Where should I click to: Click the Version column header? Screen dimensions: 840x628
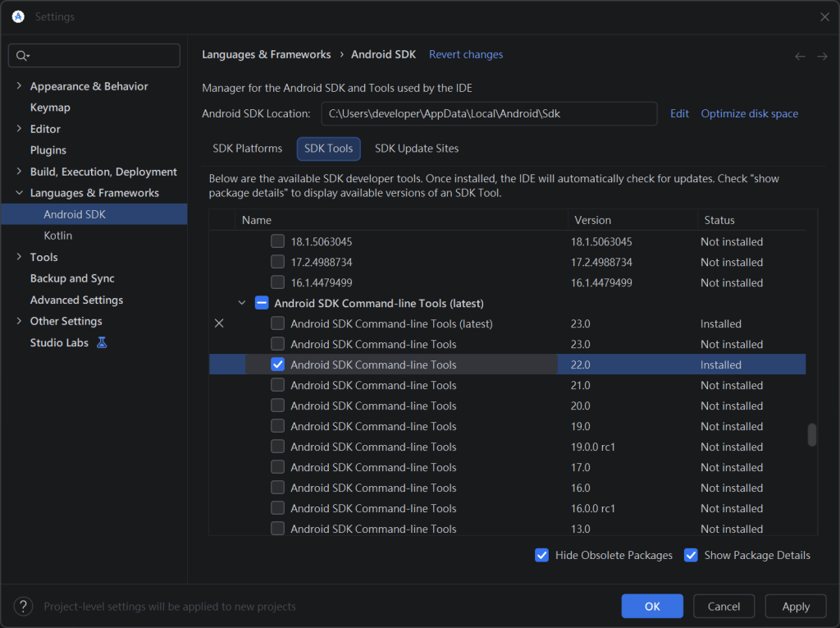[x=632, y=220]
